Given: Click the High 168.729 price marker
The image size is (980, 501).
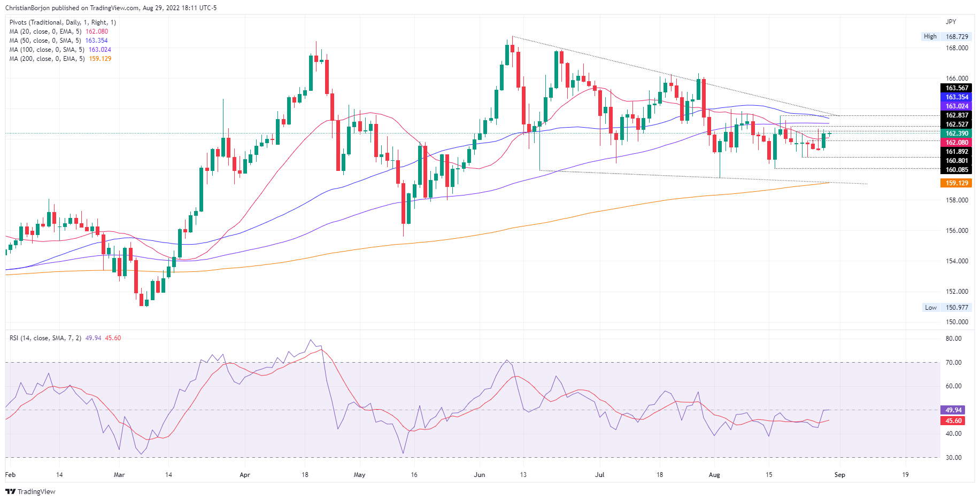Looking at the screenshot, I should click(945, 36).
